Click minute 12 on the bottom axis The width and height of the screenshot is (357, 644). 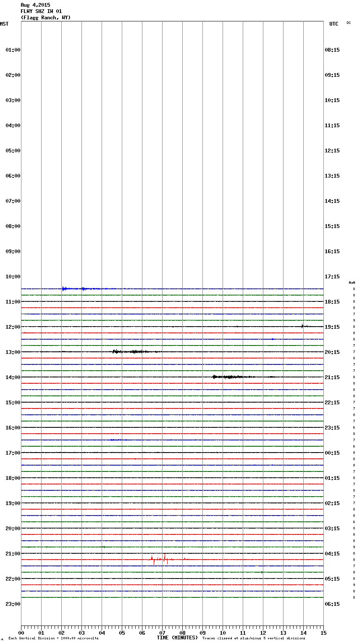click(263, 633)
